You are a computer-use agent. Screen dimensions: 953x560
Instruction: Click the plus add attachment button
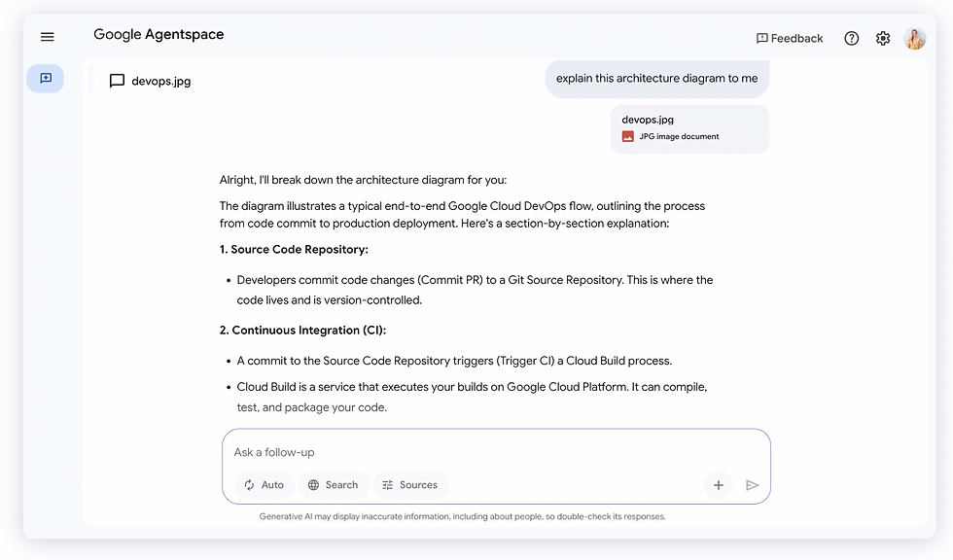pos(719,485)
